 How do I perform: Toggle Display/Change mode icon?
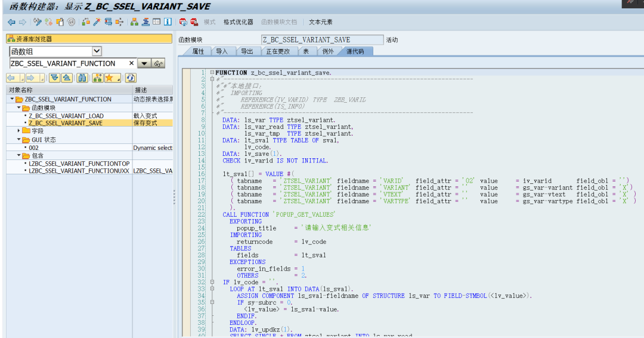pos(38,22)
